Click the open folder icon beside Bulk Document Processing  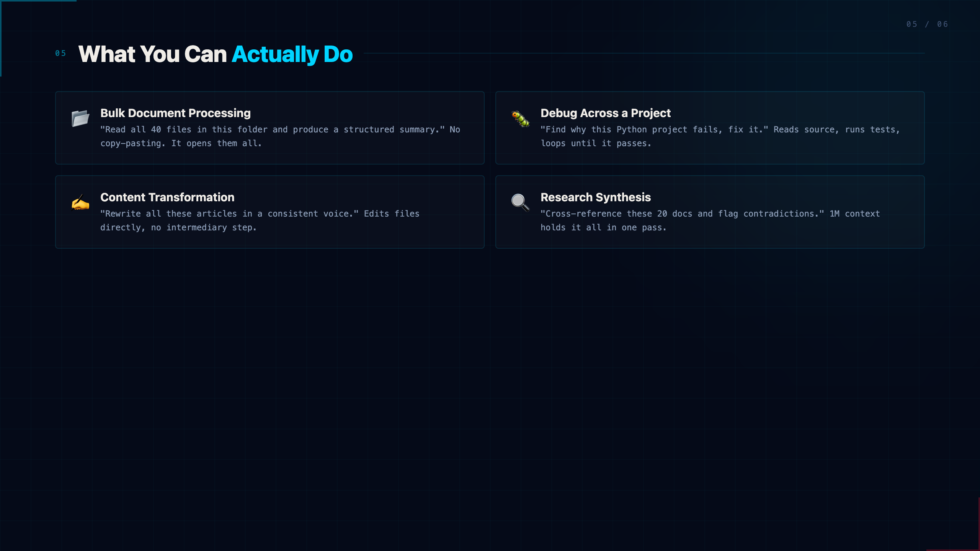(x=80, y=118)
